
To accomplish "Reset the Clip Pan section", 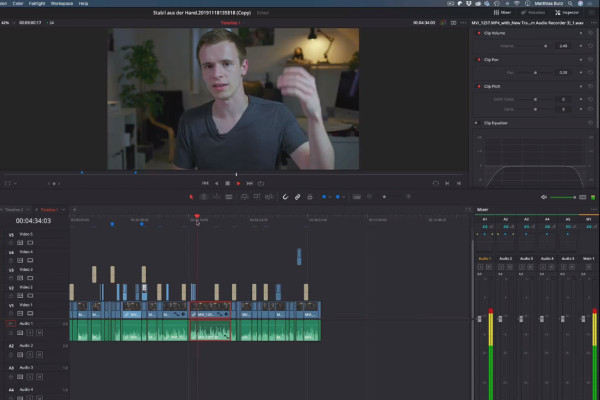I will click(x=591, y=60).
